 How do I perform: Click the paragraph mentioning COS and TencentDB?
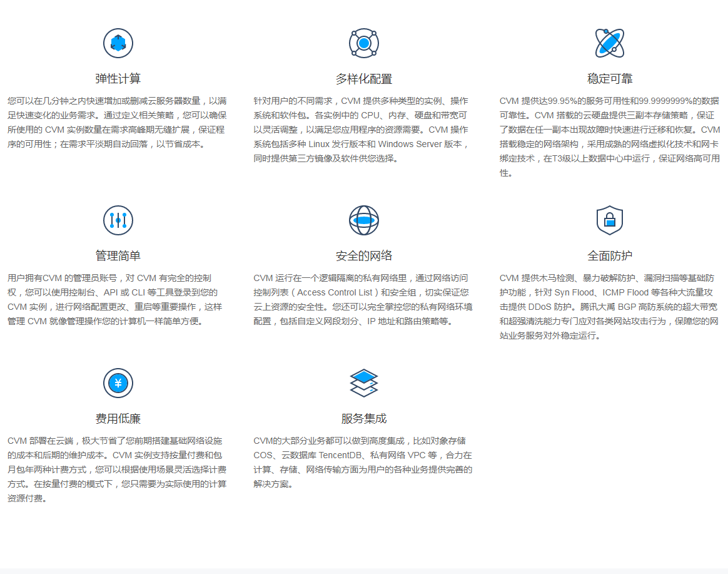click(x=363, y=462)
